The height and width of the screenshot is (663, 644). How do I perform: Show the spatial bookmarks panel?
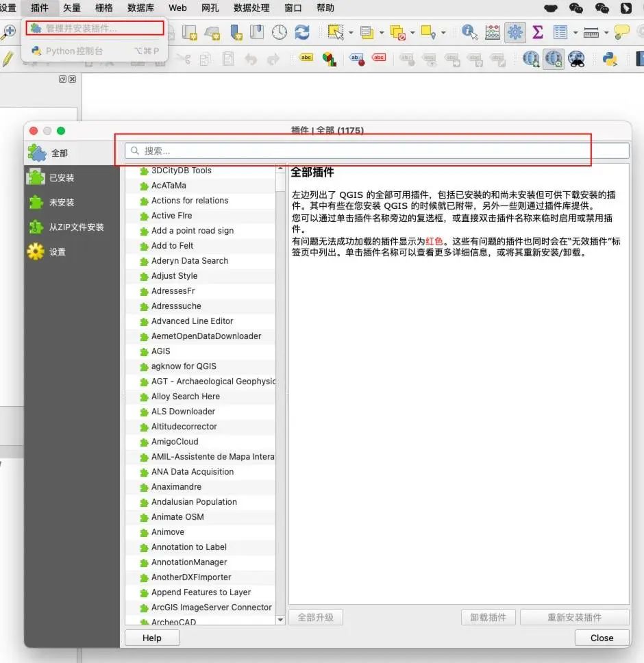coord(257,32)
